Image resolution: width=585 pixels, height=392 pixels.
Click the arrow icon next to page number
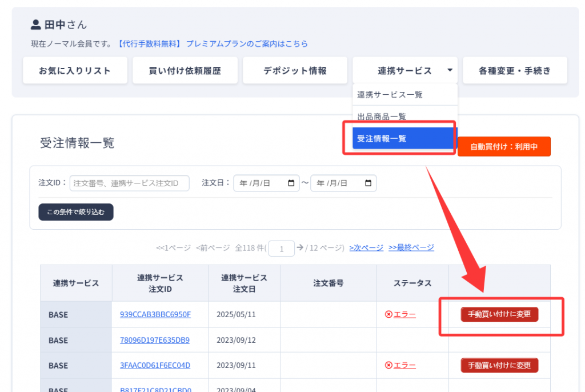pos(299,247)
